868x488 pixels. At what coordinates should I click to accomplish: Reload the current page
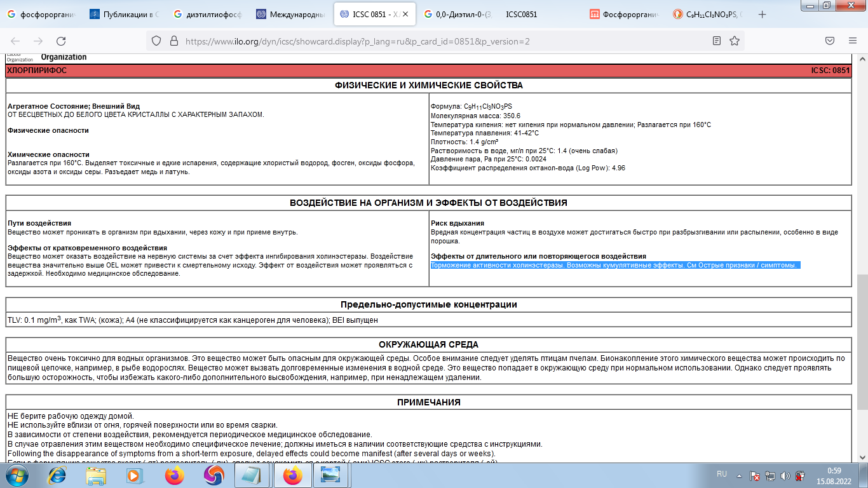pos(61,41)
